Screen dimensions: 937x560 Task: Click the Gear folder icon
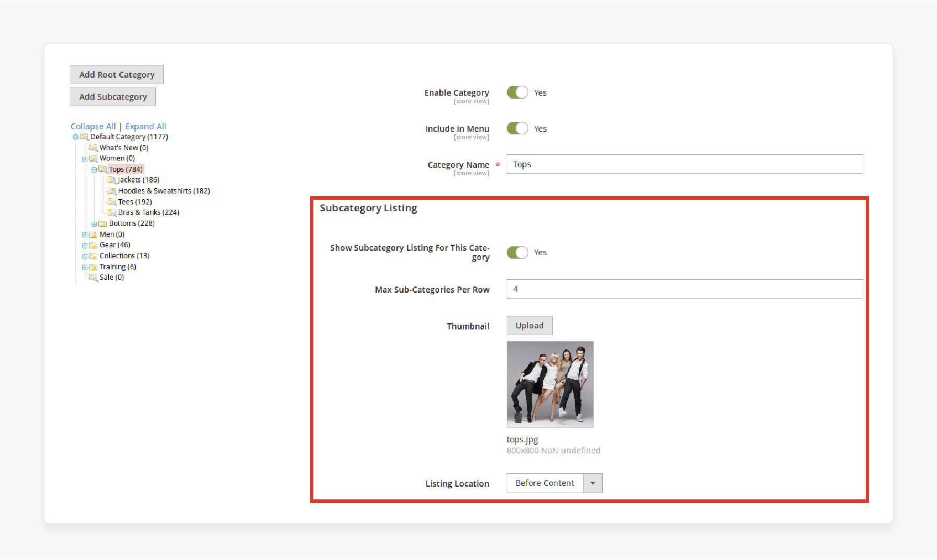click(x=94, y=245)
